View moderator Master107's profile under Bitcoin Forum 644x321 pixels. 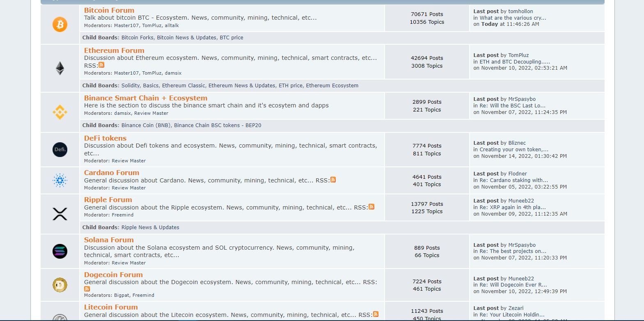point(126,25)
